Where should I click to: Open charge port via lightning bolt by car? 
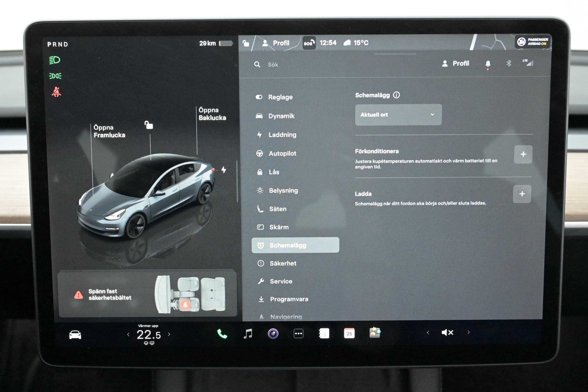click(224, 170)
